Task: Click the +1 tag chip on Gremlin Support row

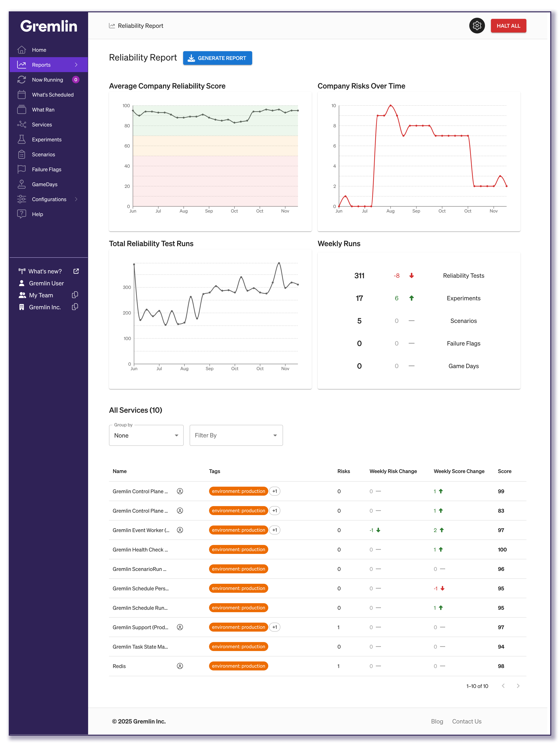Action: click(274, 627)
